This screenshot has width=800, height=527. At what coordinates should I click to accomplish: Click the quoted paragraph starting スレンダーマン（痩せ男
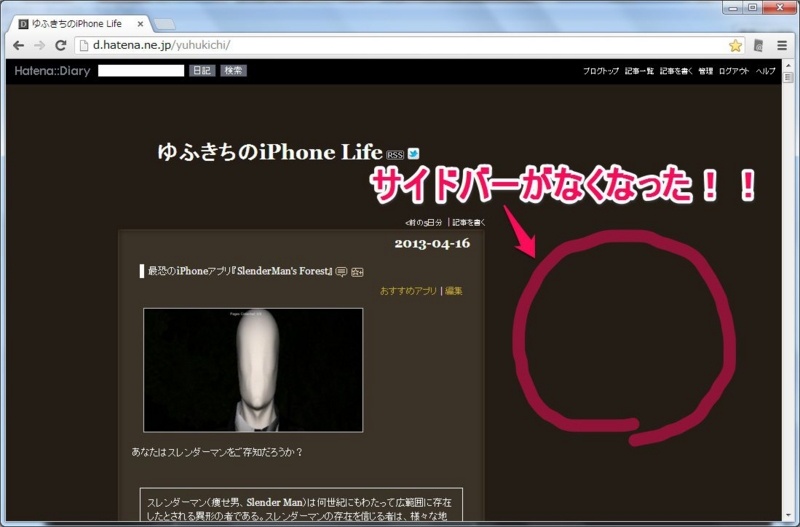coord(301,504)
